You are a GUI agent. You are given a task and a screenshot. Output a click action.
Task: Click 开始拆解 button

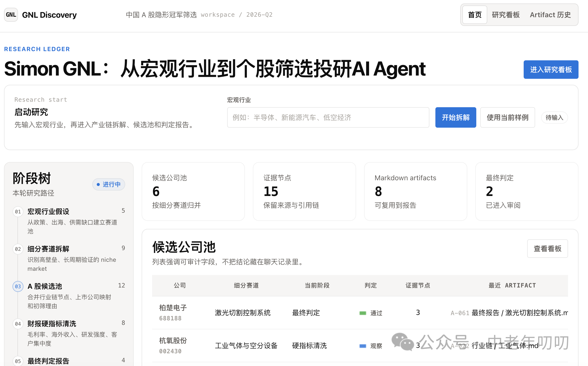point(456,117)
